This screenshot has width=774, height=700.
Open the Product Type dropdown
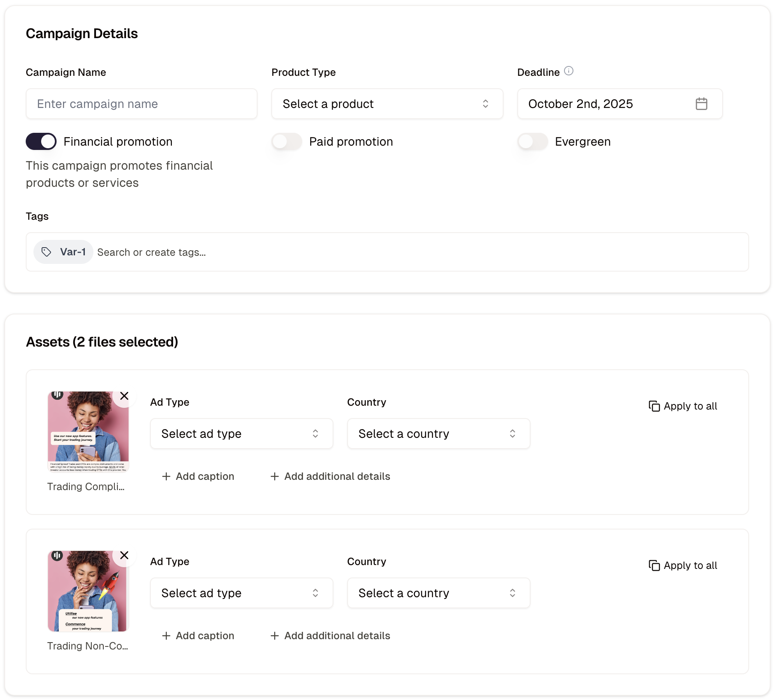click(387, 104)
